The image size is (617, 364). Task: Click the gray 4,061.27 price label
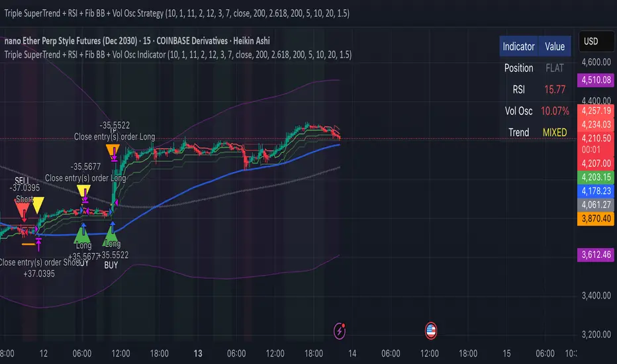point(596,205)
